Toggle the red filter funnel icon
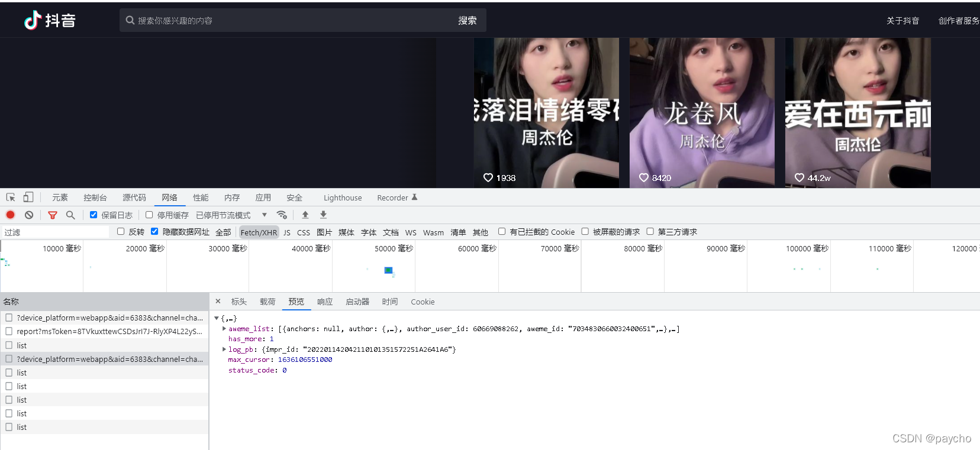This screenshot has height=450, width=980. [x=53, y=215]
